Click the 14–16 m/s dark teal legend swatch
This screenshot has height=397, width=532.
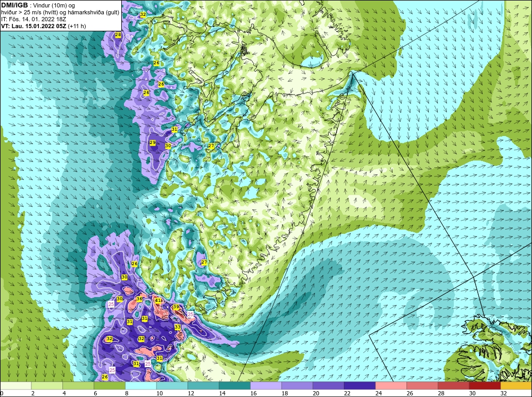pyautogui.click(x=235, y=385)
